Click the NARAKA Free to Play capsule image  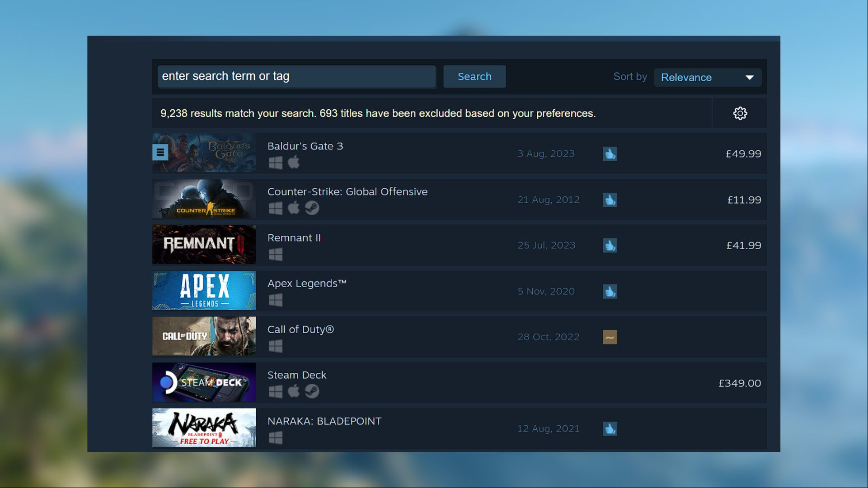[204, 428]
